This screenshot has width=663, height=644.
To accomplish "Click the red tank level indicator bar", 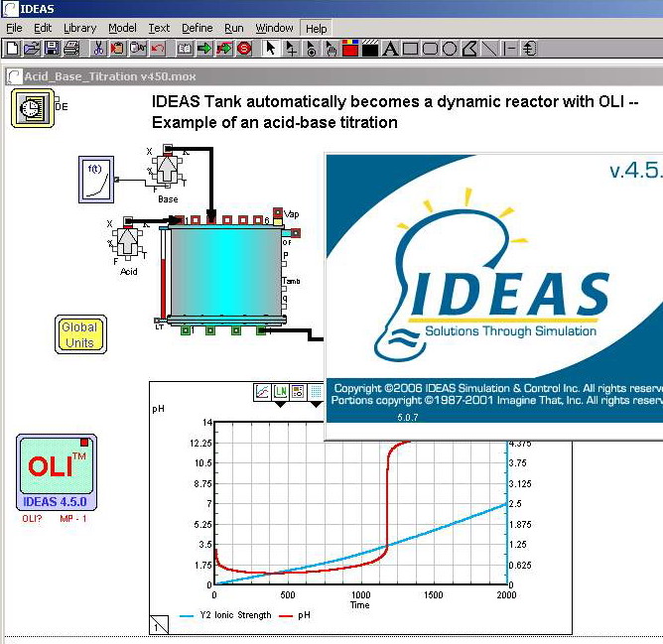I will pyautogui.click(x=163, y=290).
